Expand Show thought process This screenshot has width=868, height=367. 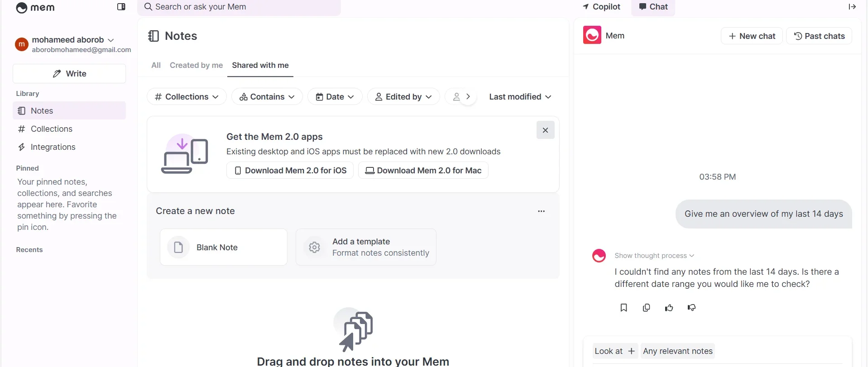(x=654, y=256)
